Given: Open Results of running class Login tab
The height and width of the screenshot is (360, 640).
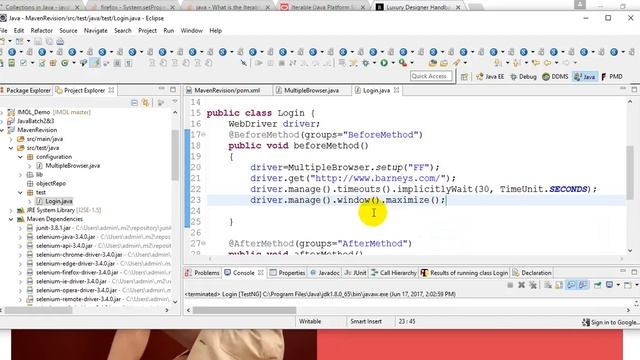Looking at the screenshot, I should pos(465,273).
